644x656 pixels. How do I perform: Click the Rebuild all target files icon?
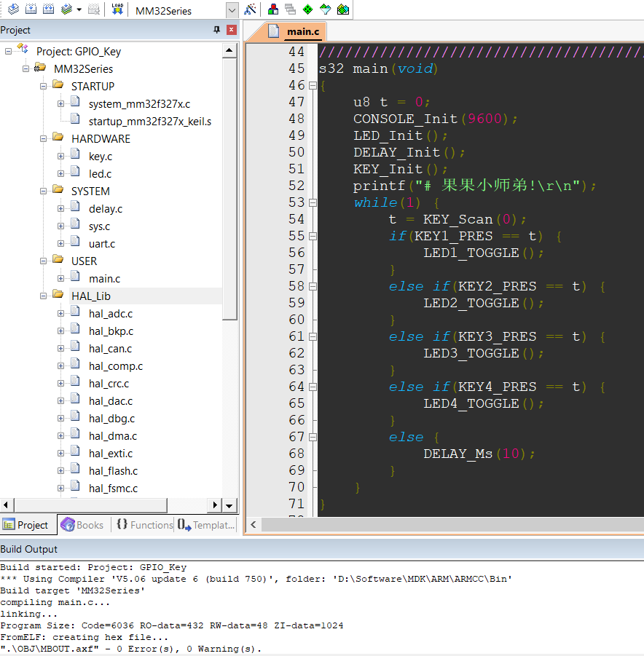pos(49,9)
